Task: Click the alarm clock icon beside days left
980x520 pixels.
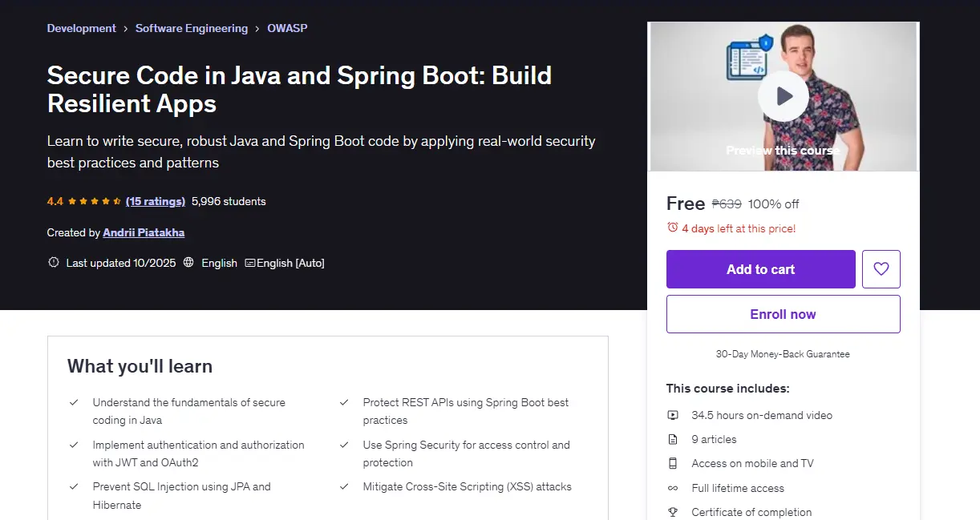Action: 673,228
